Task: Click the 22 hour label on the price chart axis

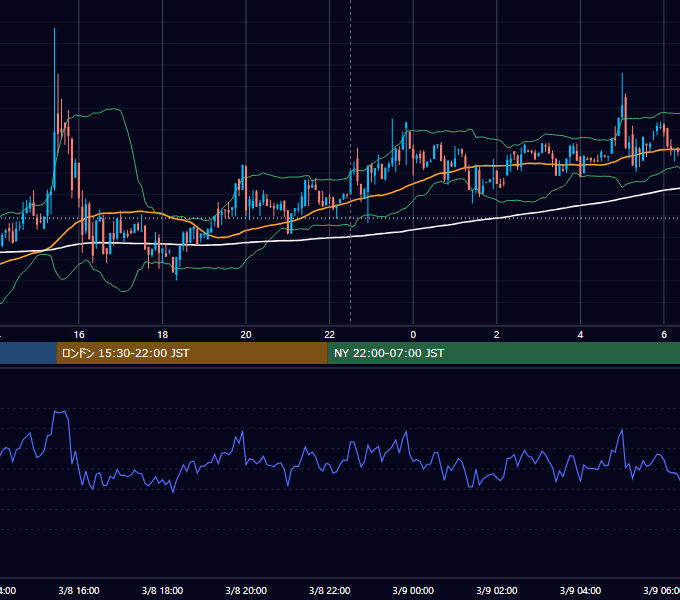Action: click(x=330, y=335)
